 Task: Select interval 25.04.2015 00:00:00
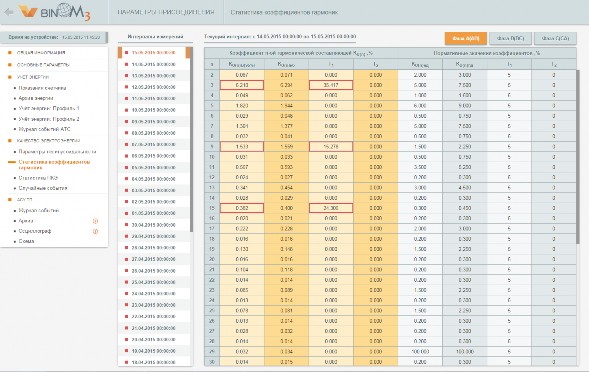tap(153, 282)
